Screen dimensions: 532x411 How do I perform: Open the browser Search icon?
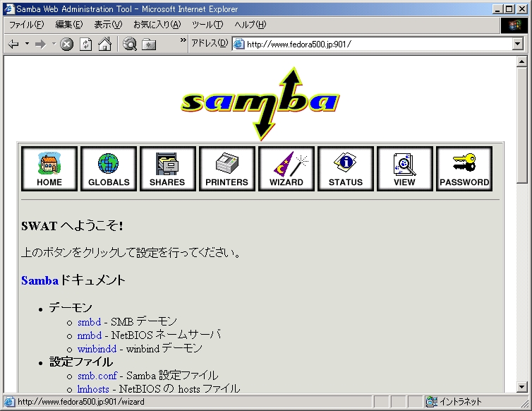click(x=130, y=44)
